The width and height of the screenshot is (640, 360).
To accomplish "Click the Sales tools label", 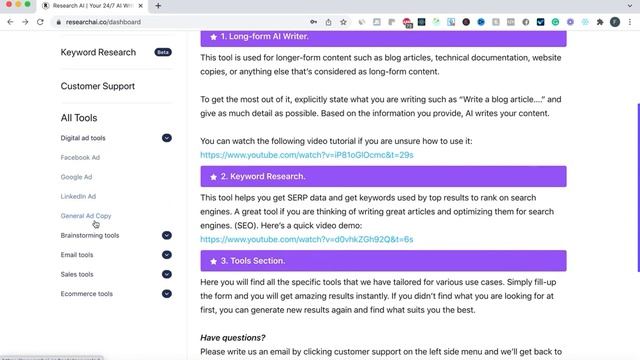I will (x=77, y=274).
